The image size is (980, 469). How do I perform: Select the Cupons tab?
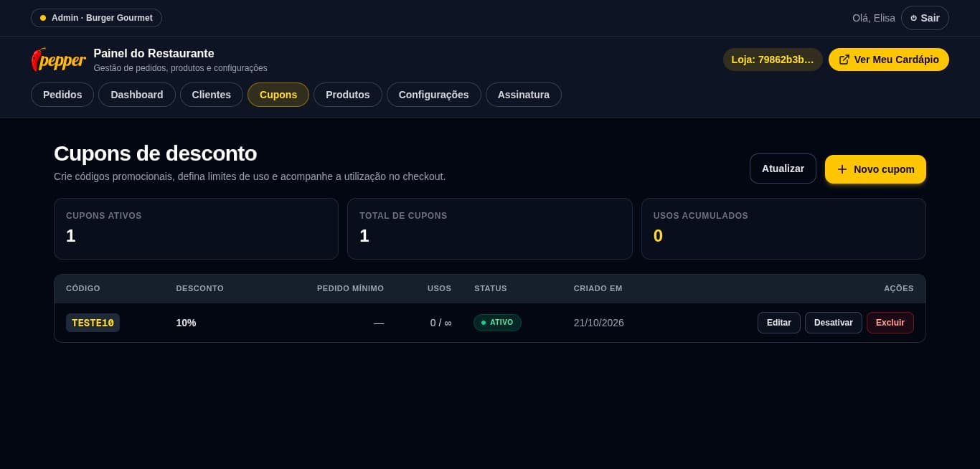click(278, 95)
